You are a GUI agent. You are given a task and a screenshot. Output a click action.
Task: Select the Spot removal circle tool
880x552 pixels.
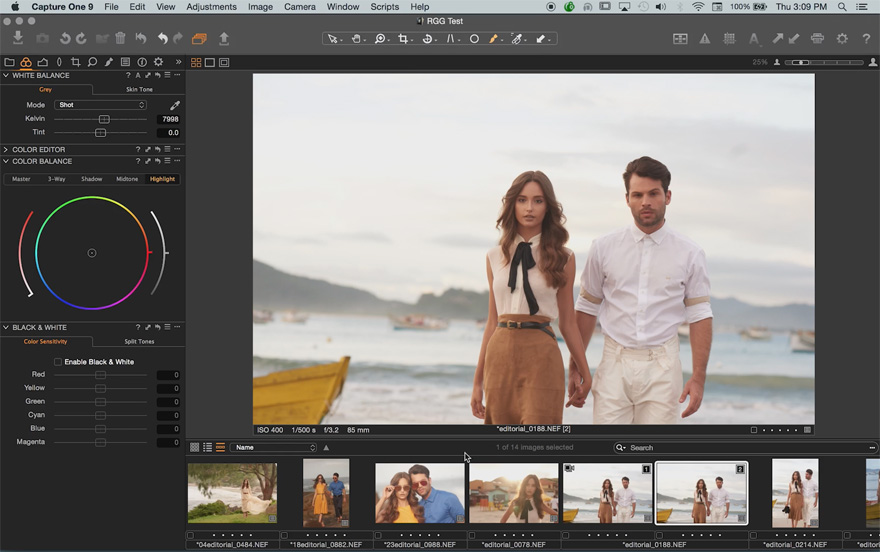point(474,39)
